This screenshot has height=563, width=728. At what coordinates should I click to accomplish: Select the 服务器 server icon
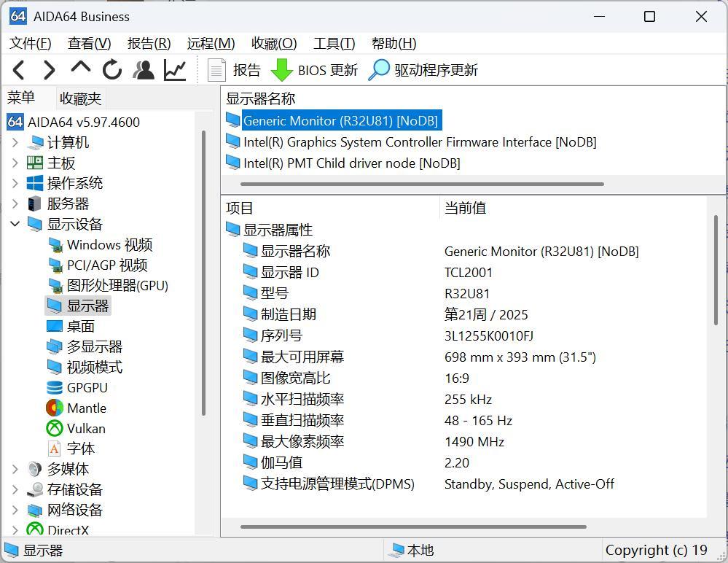pos(34,203)
